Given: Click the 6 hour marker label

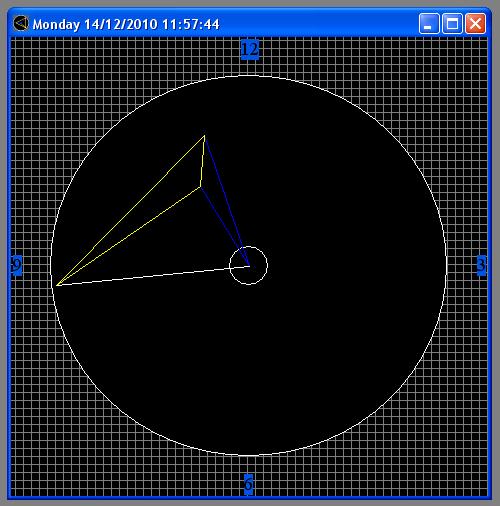Looking at the screenshot, I should point(248,484).
